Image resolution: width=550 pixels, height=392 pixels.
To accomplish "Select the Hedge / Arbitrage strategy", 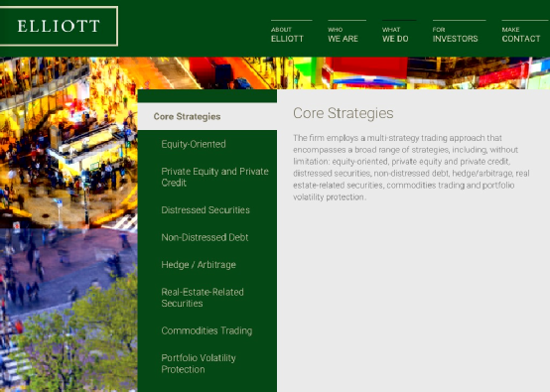I will coord(199,265).
